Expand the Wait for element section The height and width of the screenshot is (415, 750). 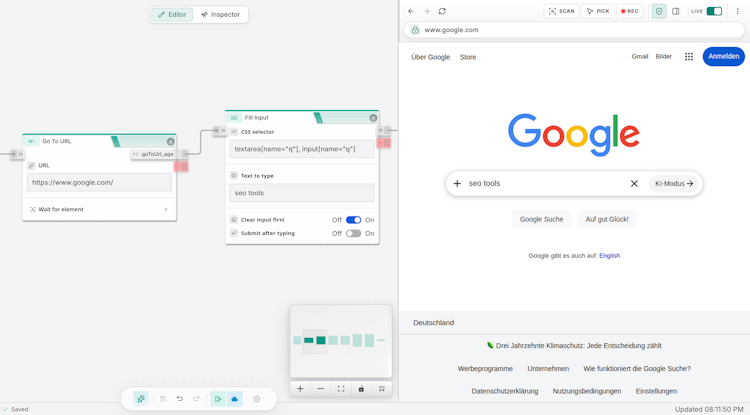pos(99,209)
